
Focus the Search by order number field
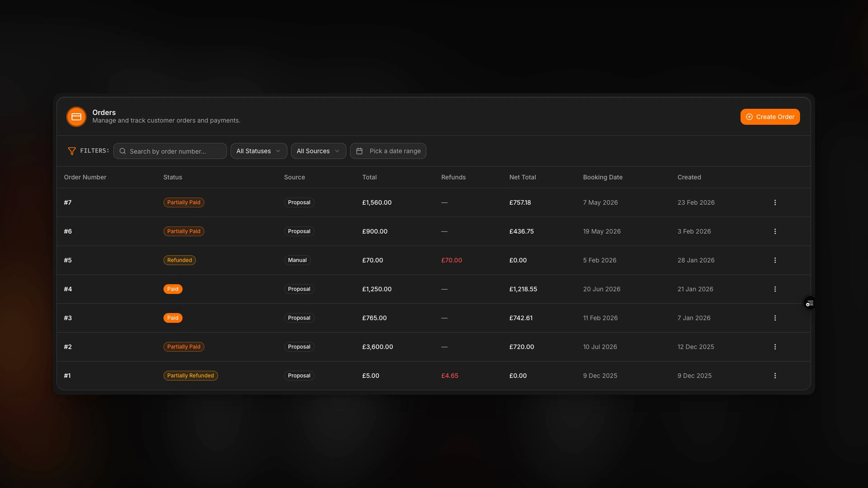click(x=170, y=151)
